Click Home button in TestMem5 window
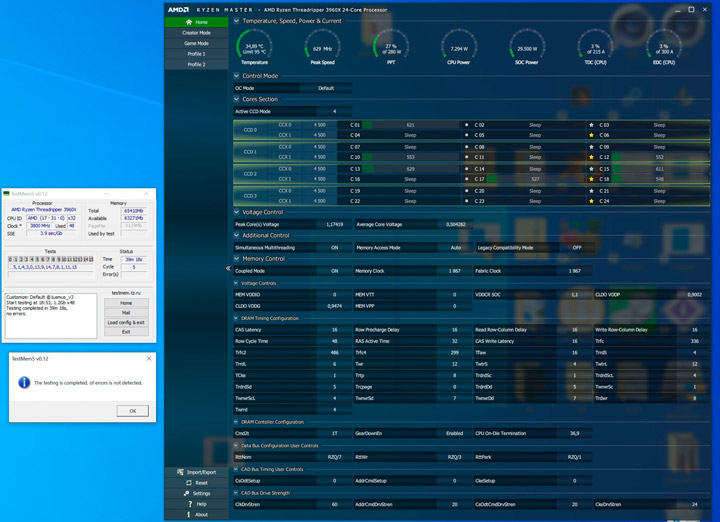Viewport: 720px width, 522px height. click(x=126, y=303)
